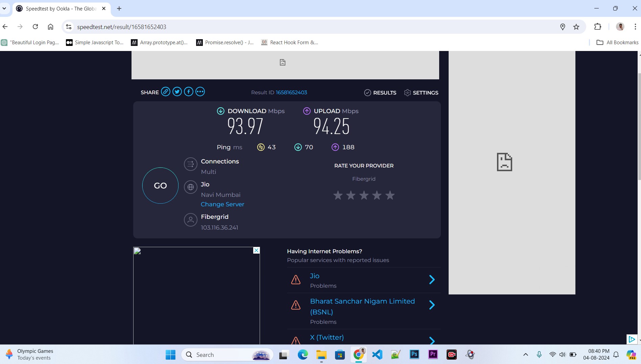Click the address bar URL
The height and width of the screenshot is (364, 641).
pyautogui.click(x=122, y=27)
